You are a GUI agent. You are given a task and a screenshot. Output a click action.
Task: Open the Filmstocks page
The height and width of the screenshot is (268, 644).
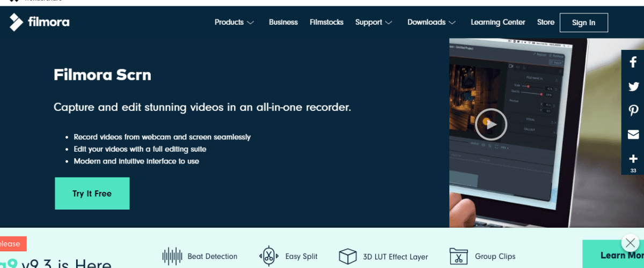326,23
